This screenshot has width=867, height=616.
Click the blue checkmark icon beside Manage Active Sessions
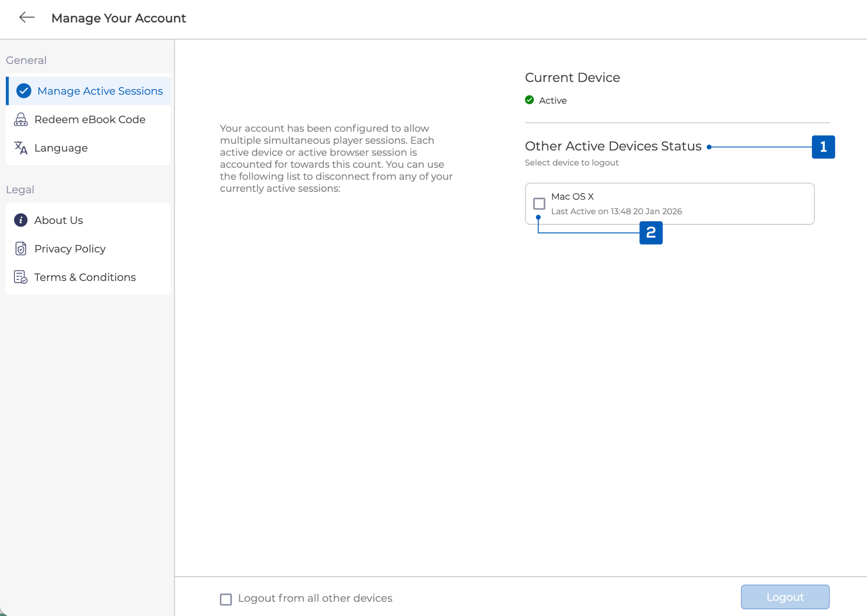coord(24,91)
